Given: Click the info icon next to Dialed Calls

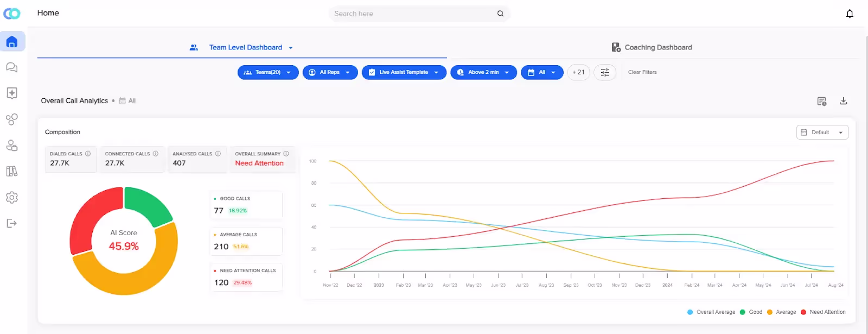Looking at the screenshot, I should [x=88, y=154].
